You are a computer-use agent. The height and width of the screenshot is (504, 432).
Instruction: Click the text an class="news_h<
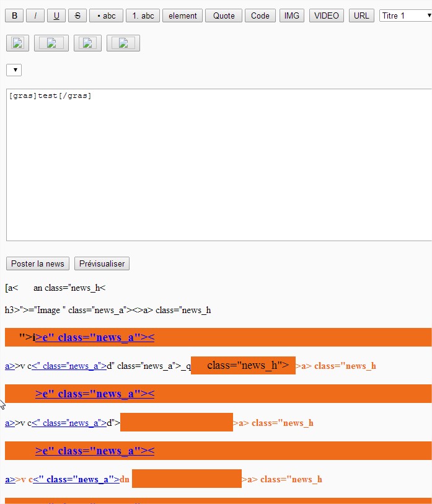point(69,288)
